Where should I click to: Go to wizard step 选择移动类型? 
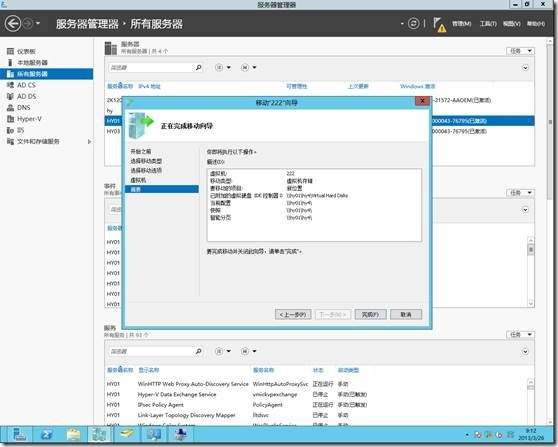(x=146, y=161)
